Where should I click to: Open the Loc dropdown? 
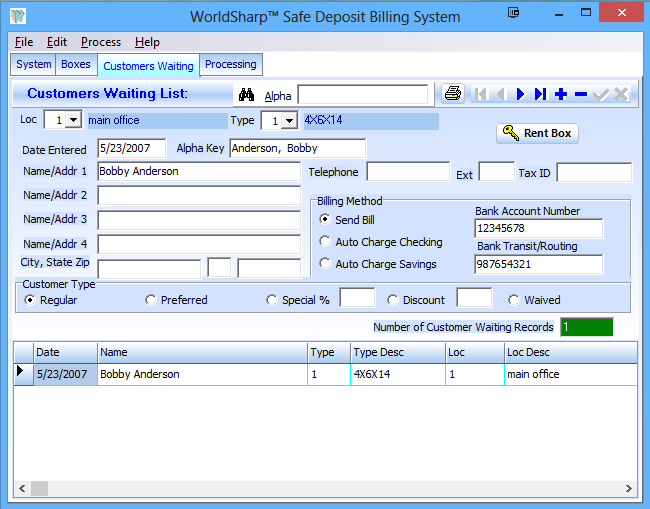(73, 121)
